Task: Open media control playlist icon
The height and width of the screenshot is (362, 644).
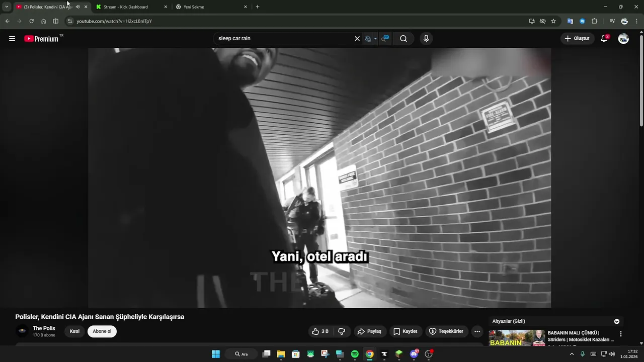Action: point(612,21)
